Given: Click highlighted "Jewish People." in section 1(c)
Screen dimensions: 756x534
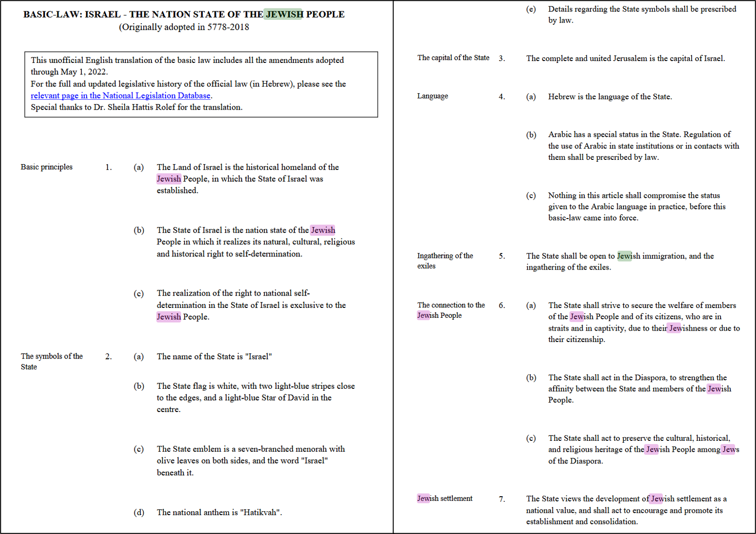Looking at the screenshot, I should click(183, 317).
